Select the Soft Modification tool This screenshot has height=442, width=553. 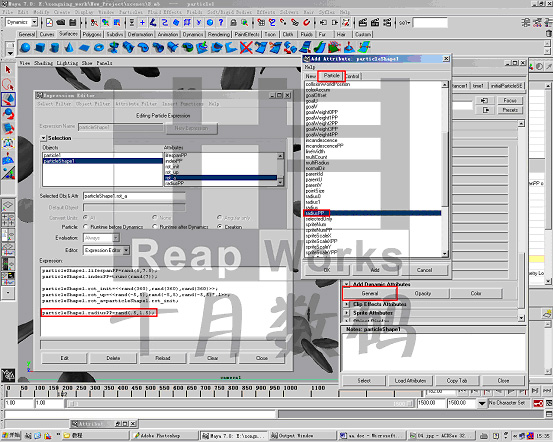8,158
